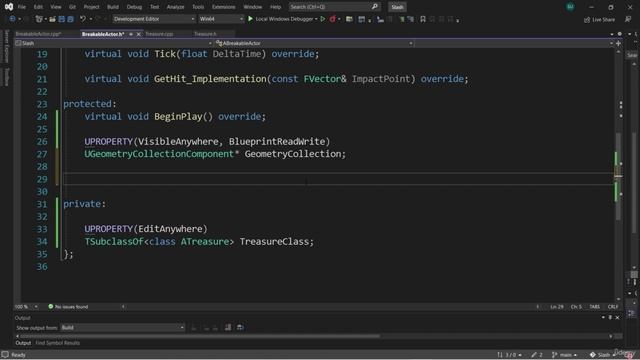The width and height of the screenshot is (640, 360).
Task: Click the Ln 29 line number indicator
Action: click(556, 307)
